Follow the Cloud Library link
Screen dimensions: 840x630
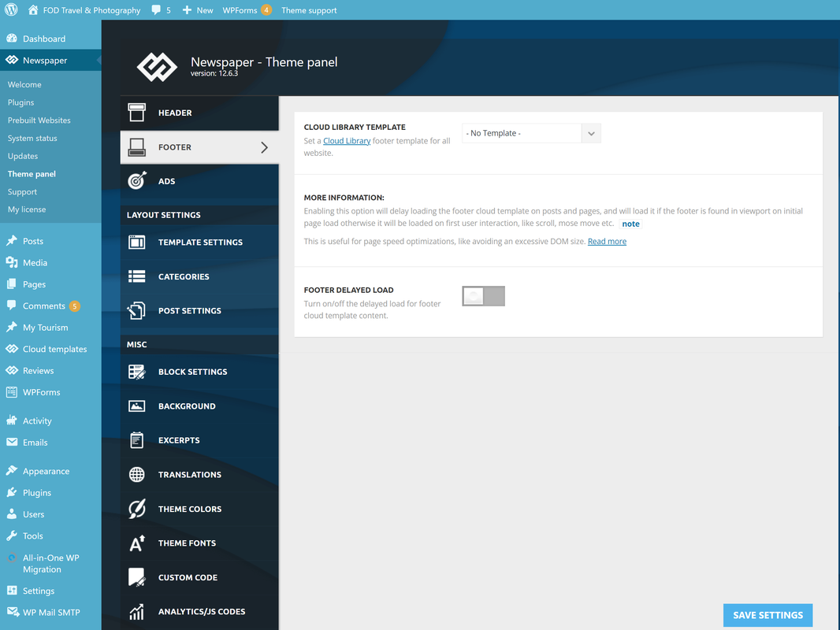click(x=347, y=141)
